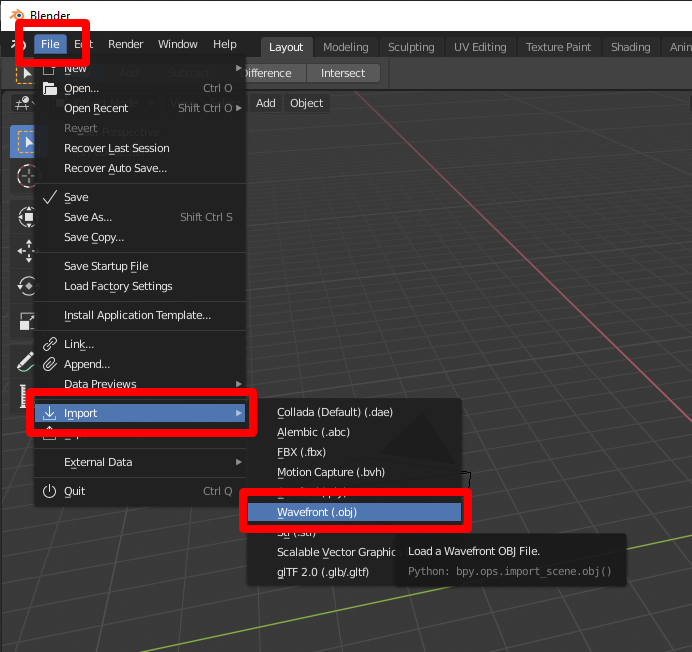Choose the Move tool with four arrows
This screenshot has width=692, height=652.
[24, 250]
